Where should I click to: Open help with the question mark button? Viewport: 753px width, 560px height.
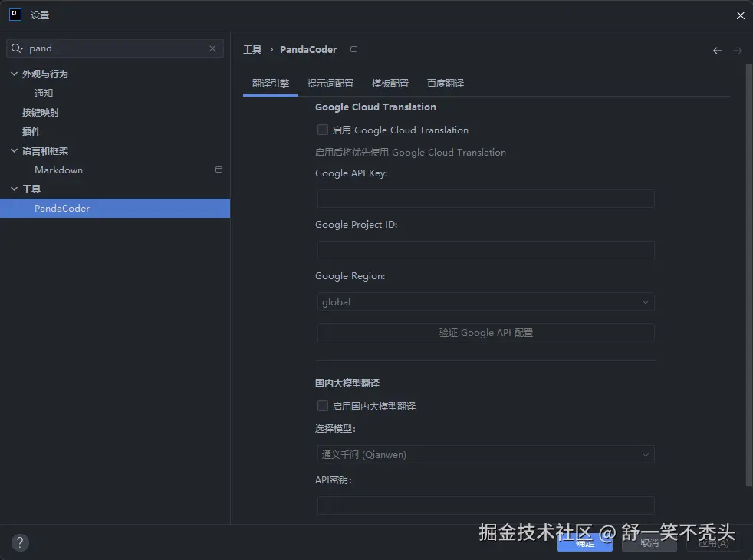pos(20,542)
